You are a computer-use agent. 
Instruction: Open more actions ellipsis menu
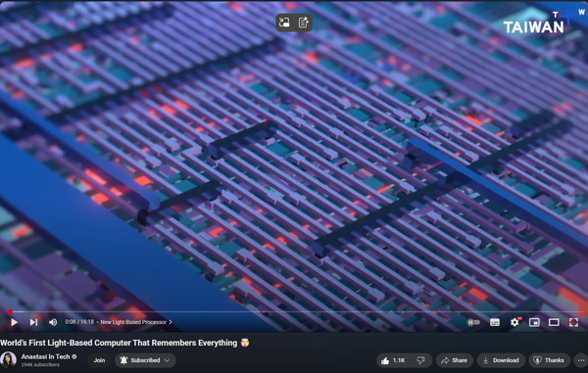581,360
